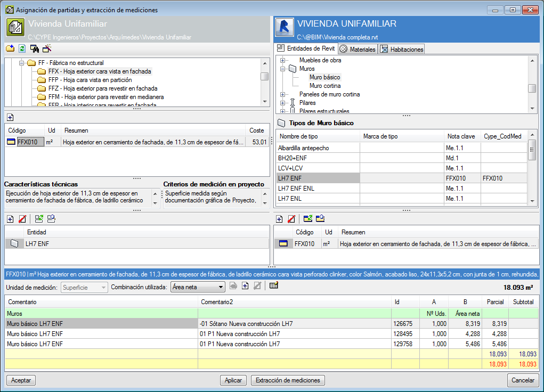Click the Comentario2 column header
Image resolution: width=544 pixels, height=392 pixels.
point(295,302)
